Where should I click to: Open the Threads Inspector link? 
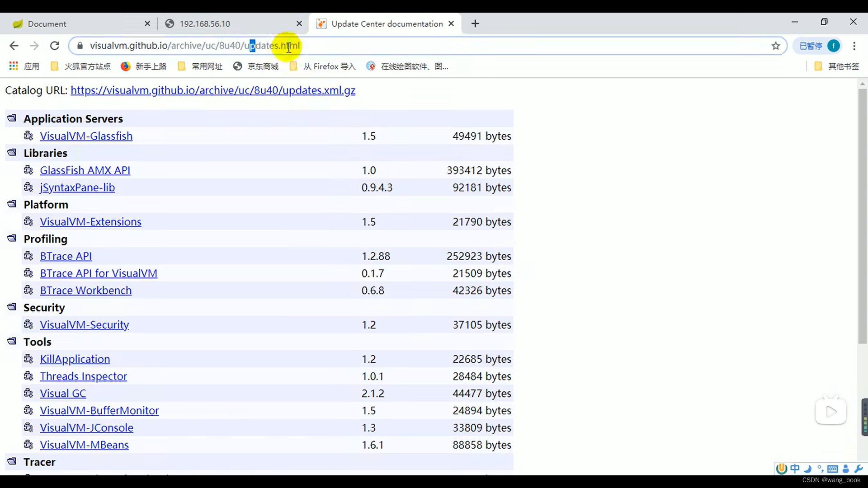(83, 376)
